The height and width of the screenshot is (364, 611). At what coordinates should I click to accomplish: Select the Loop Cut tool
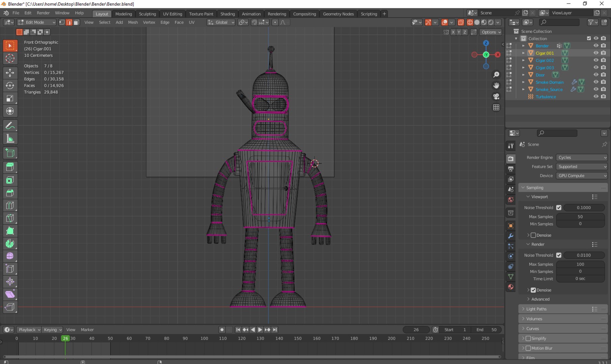[10, 206]
